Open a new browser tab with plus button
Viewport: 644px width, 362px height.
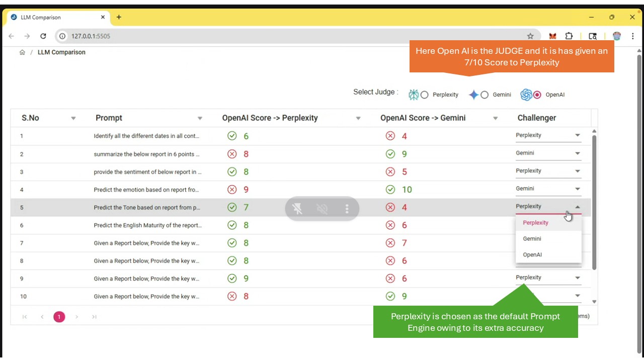pyautogui.click(x=119, y=17)
